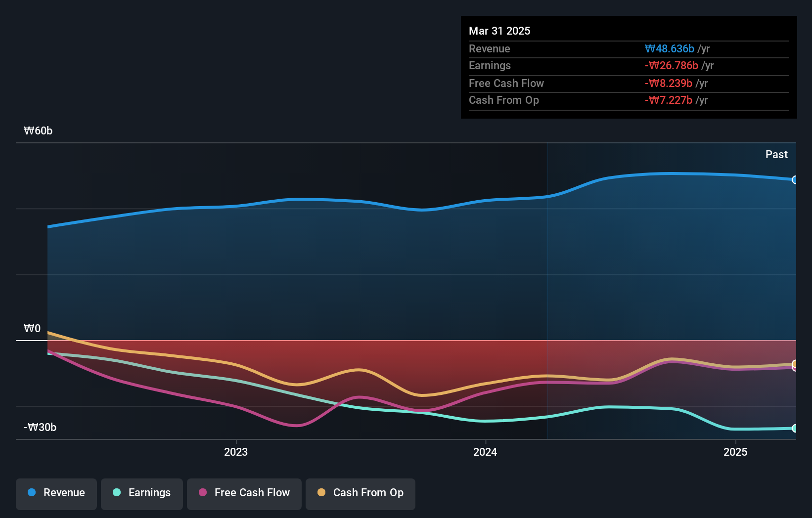812x518 pixels.
Task: Select the Revenue endpoint marker on the chart
Action: point(795,180)
